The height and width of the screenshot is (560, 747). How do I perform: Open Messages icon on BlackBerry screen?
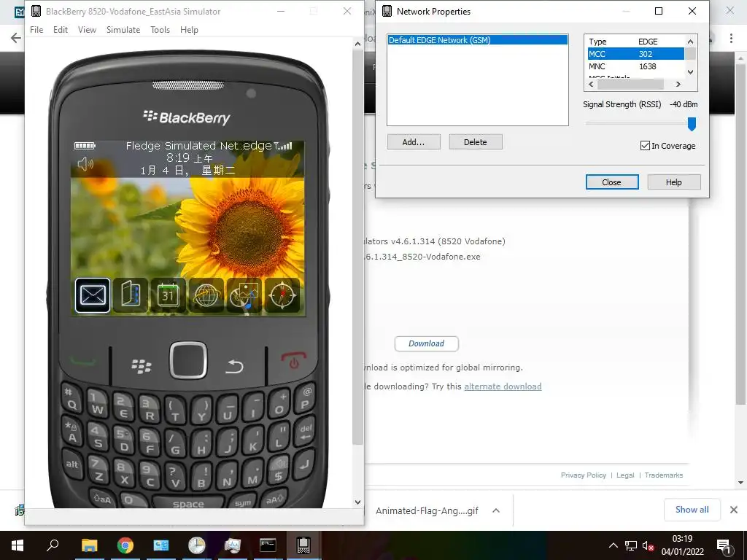[x=93, y=295]
